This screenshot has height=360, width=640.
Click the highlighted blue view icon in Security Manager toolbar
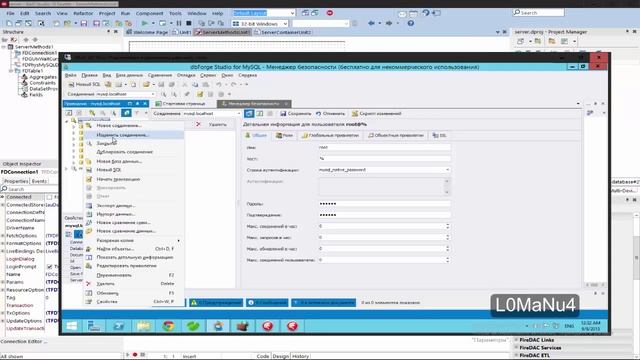(249, 113)
